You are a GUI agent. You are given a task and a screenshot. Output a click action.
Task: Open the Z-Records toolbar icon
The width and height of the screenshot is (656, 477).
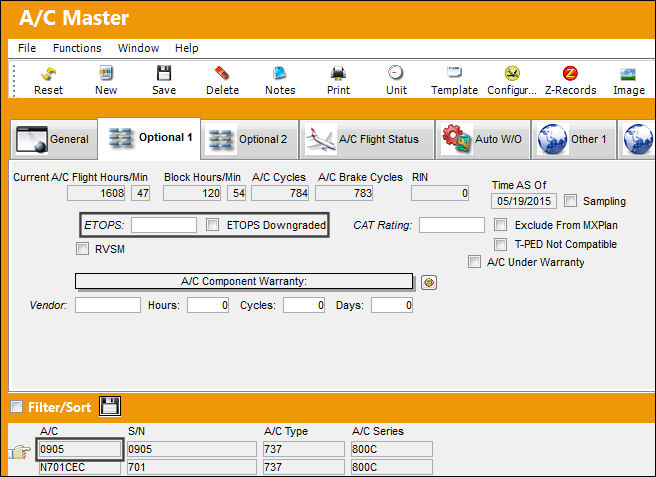pyautogui.click(x=570, y=81)
